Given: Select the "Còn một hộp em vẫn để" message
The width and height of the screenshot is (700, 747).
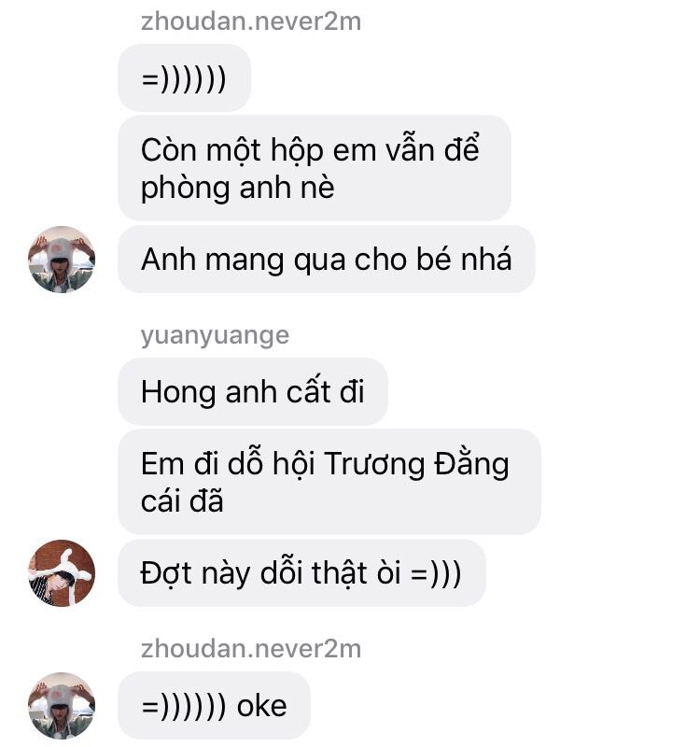Looking at the screenshot, I should [x=315, y=168].
